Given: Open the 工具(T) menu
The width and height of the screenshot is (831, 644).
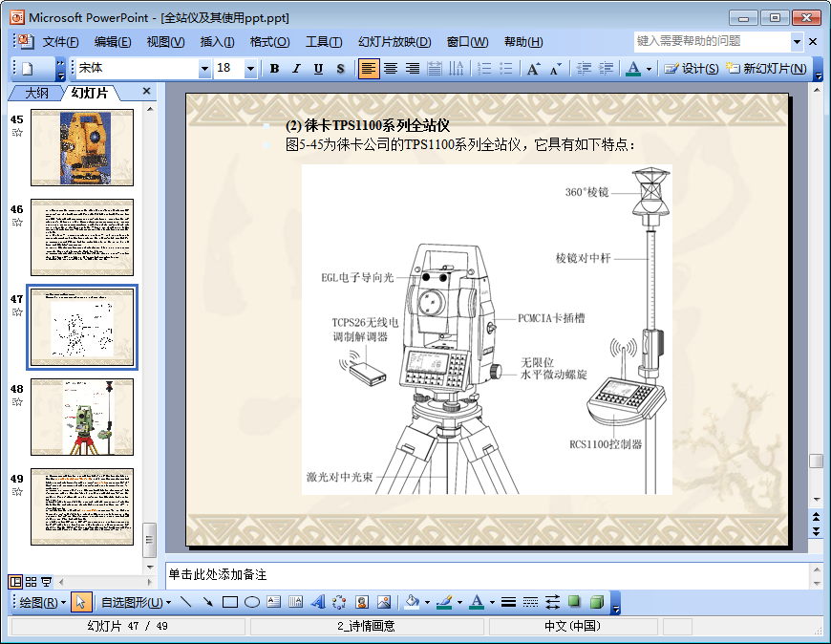Looking at the screenshot, I should pos(323,42).
